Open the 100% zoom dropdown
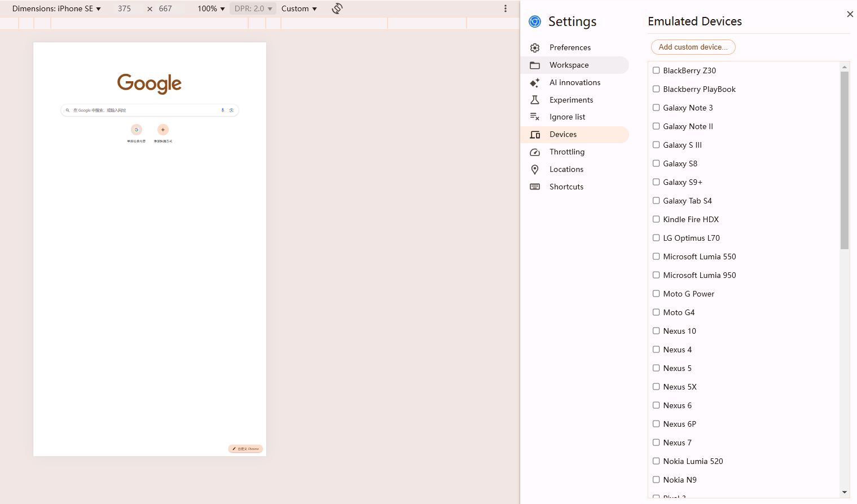The height and width of the screenshot is (504, 857). tap(211, 8)
